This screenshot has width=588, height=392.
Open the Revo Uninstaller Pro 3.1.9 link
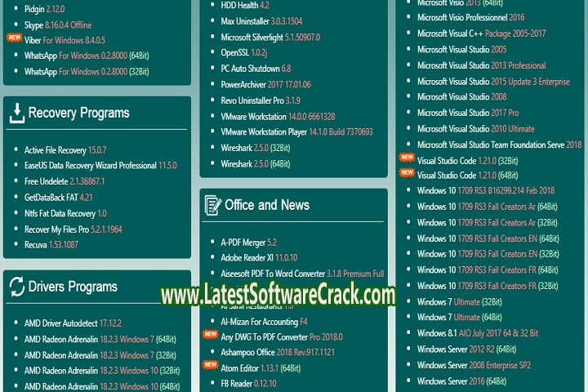pos(261,100)
